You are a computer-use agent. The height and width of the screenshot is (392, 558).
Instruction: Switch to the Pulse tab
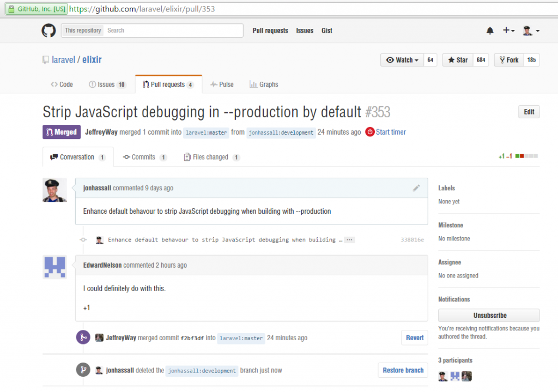pyautogui.click(x=222, y=85)
